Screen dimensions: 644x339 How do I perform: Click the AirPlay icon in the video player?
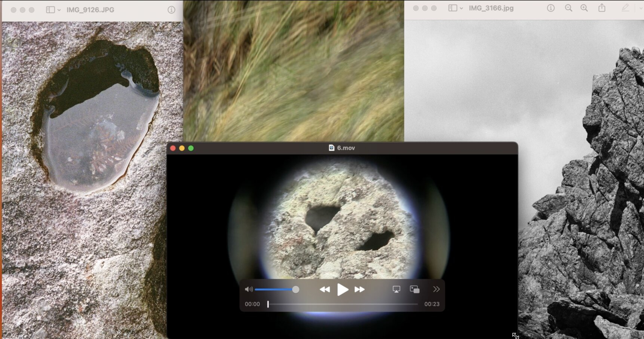pos(396,289)
